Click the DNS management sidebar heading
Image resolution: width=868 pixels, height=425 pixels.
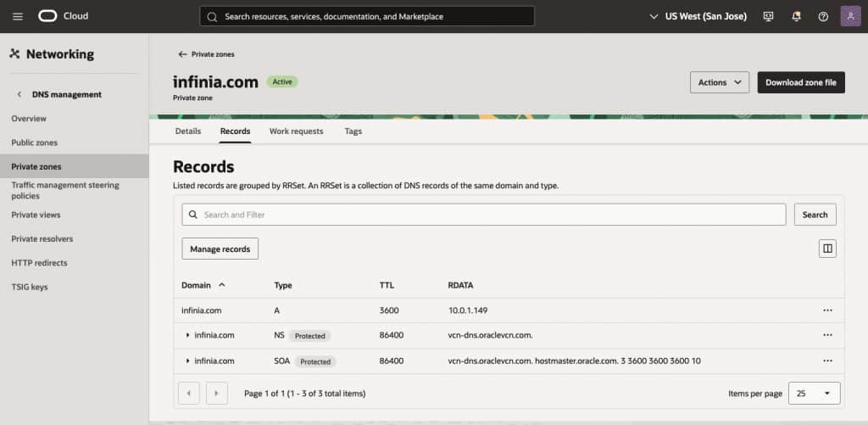pos(67,95)
